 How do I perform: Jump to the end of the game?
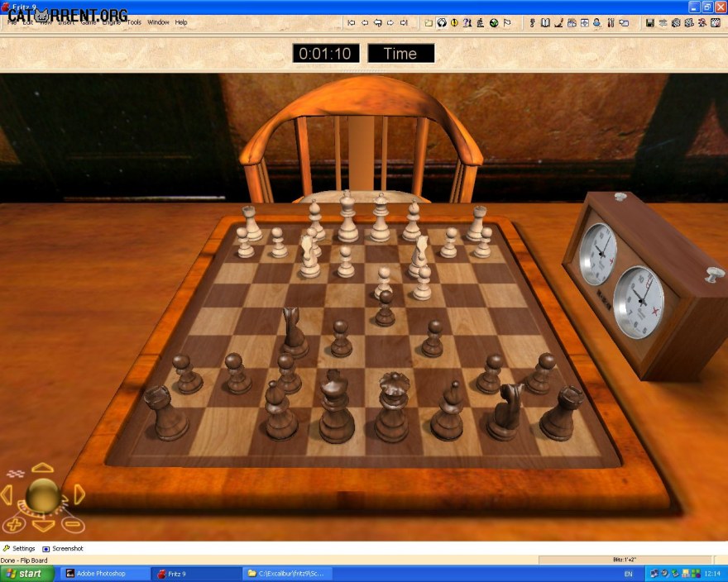point(404,22)
